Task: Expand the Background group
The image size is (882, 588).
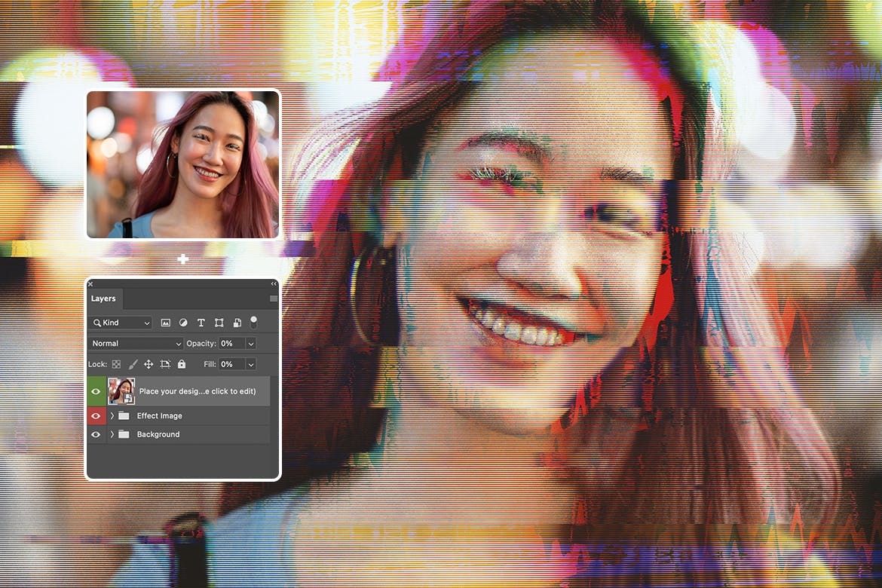Action: [x=112, y=434]
